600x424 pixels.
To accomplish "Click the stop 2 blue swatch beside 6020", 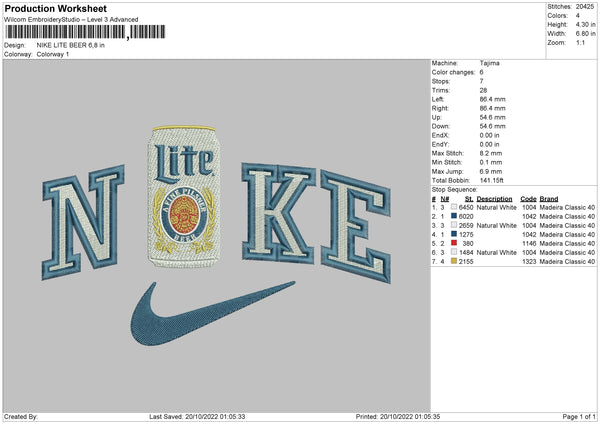I will point(454,216).
